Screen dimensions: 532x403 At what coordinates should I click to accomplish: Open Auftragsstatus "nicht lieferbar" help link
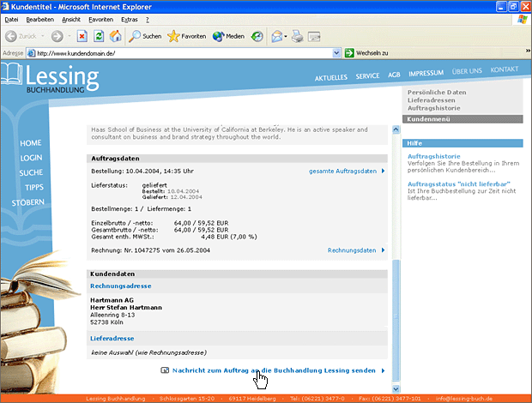tap(459, 184)
